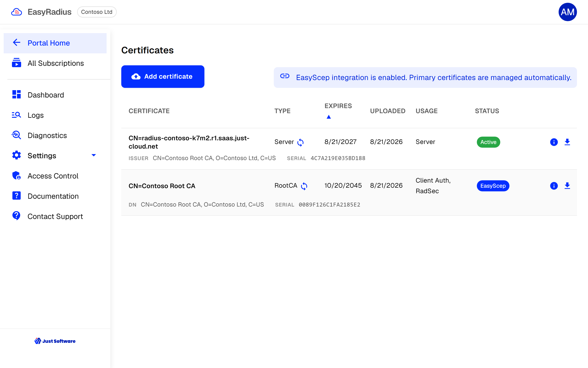Click the blue EasyScep status badge
Screen dimensions: 588x368
coord(493,186)
